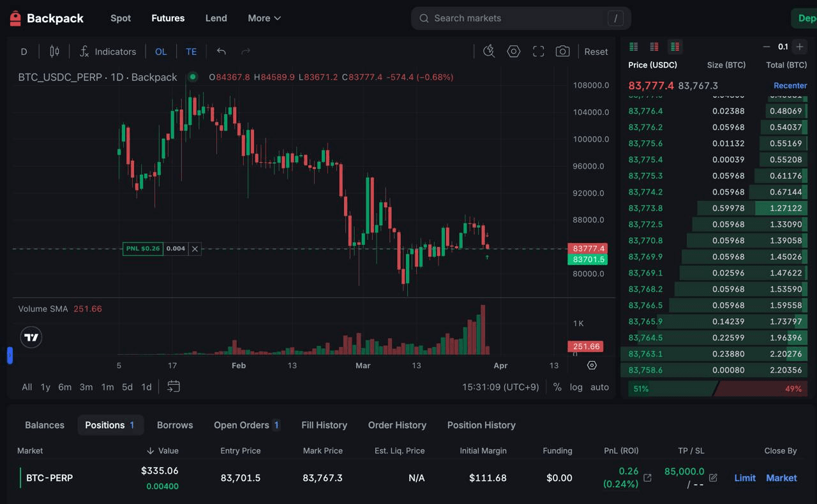Select the 83,763.1 order book price
Image resolution: width=817 pixels, height=504 pixels.
[x=645, y=353]
